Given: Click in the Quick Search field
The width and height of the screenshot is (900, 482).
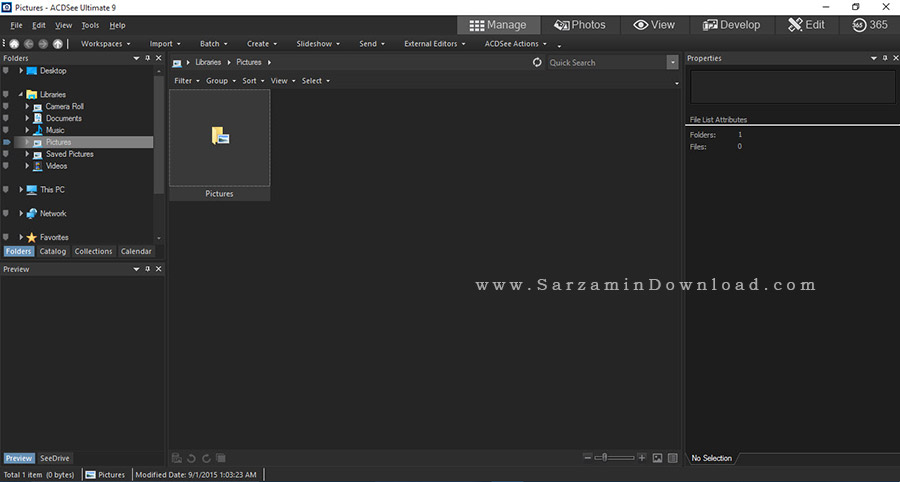Looking at the screenshot, I should (x=606, y=63).
